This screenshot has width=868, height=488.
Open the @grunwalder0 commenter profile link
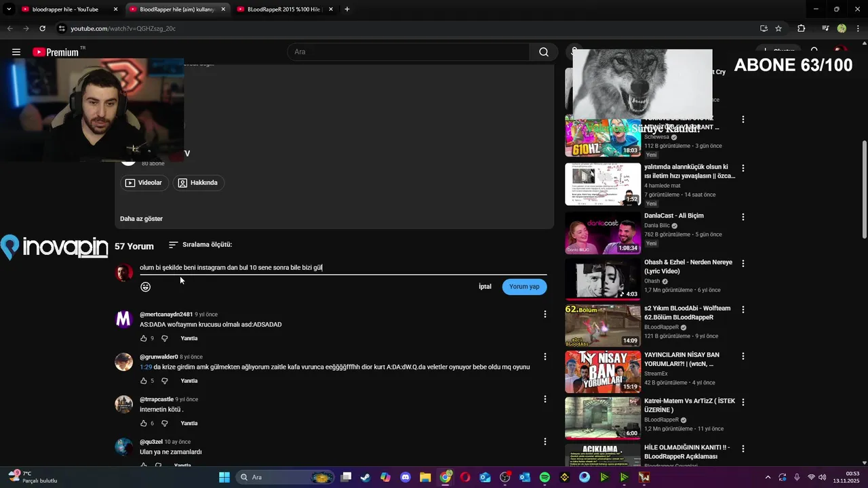159,357
